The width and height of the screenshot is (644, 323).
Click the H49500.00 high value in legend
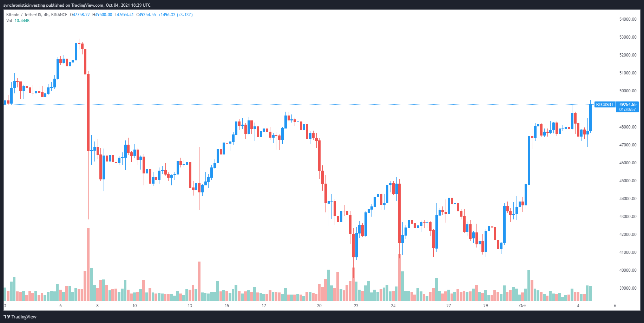[102, 15]
